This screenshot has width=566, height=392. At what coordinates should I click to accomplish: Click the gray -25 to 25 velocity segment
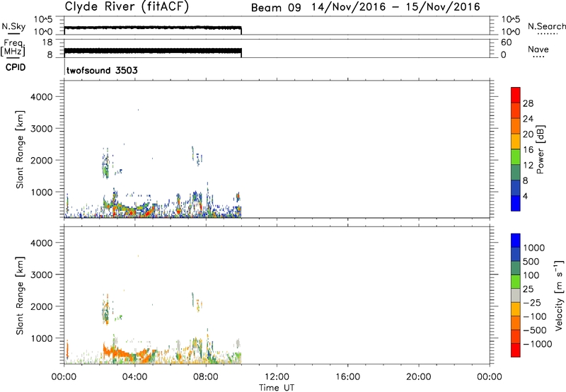(516, 296)
